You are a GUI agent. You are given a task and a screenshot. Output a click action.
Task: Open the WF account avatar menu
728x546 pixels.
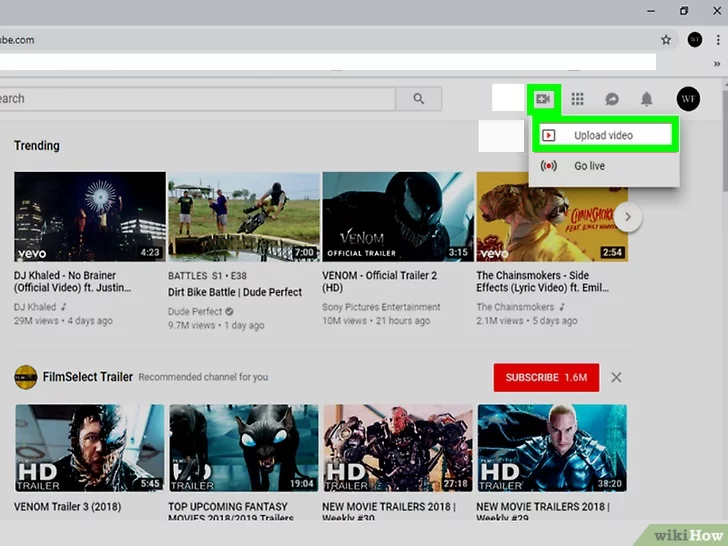tap(688, 99)
